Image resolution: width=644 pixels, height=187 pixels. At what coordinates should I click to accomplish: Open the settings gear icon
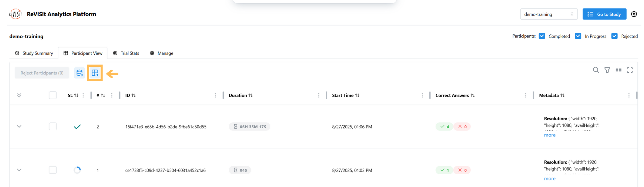634,14
